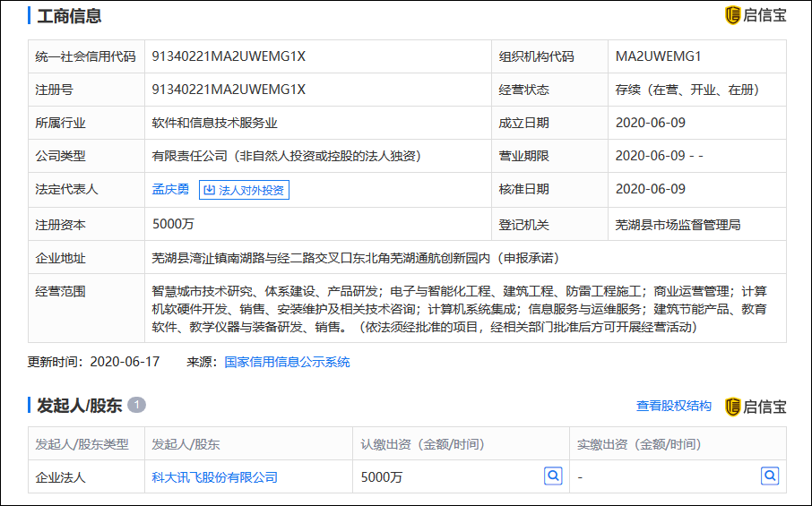Click the 工商信息 section heading
The width and height of the screenshot is (812, 506).
(x=69, y=16)
